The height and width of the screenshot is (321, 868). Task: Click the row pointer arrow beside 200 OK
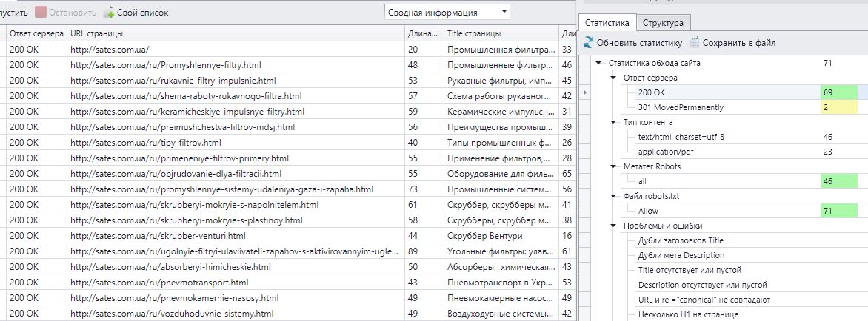586,92
